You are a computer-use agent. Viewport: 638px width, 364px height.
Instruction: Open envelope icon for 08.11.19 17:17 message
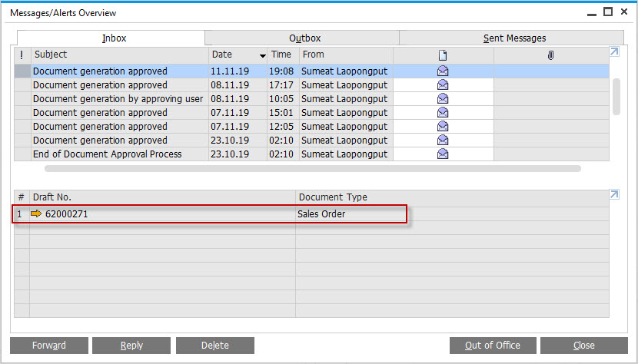coord(443,85)
